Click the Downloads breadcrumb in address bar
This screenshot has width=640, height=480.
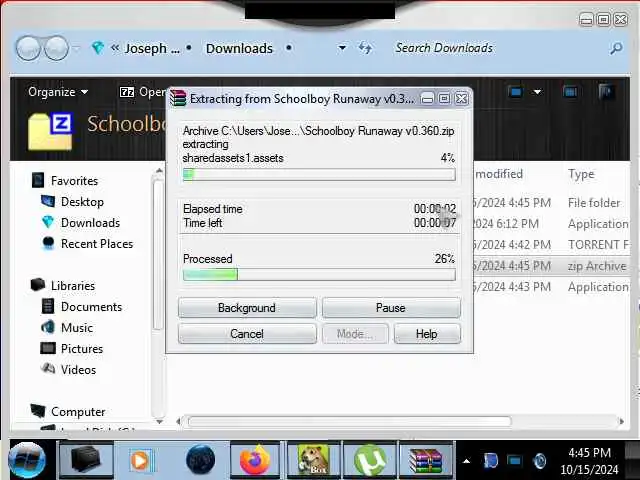click(239, 49)
